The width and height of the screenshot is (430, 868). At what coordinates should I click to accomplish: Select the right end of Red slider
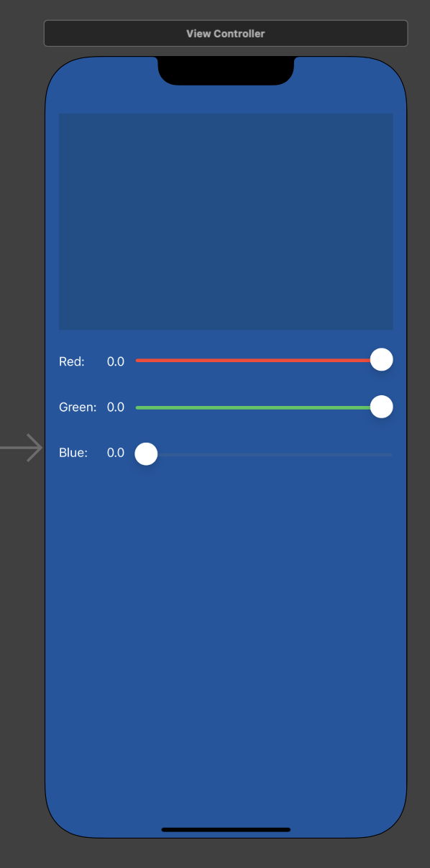381,359
